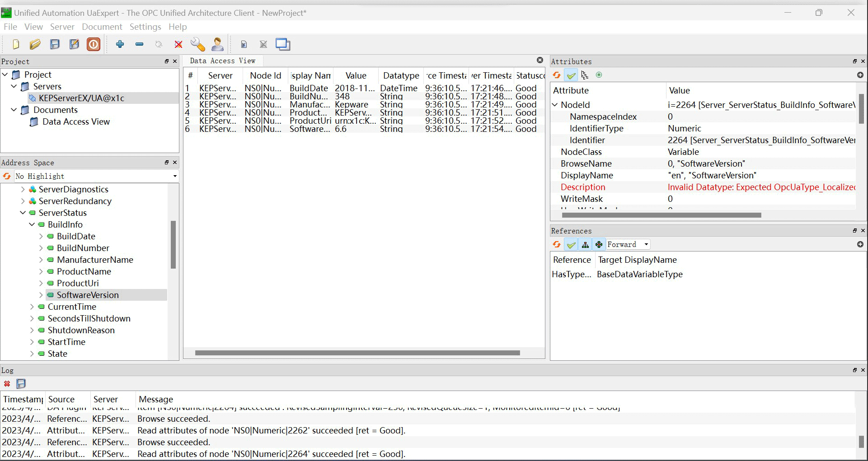This screenshot has height=461, width=868.
Task: Change the user via the person icon
Action: coord(217,44)
